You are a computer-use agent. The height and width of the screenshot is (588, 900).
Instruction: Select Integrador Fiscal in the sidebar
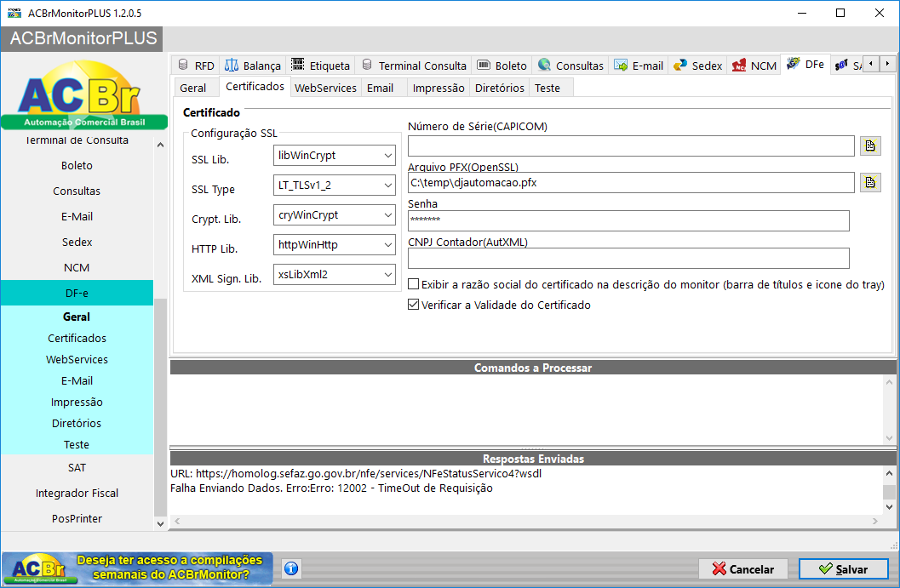[77, 493]
